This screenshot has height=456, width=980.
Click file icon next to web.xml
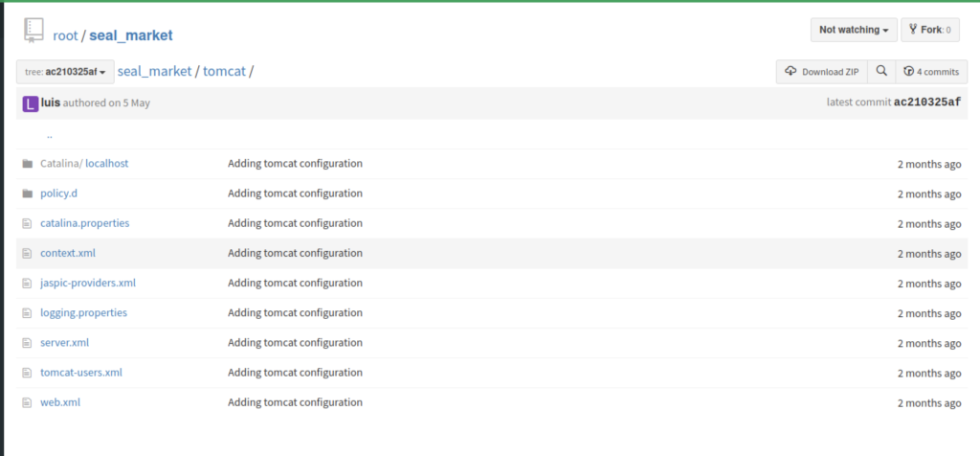[x=27, y=402]
